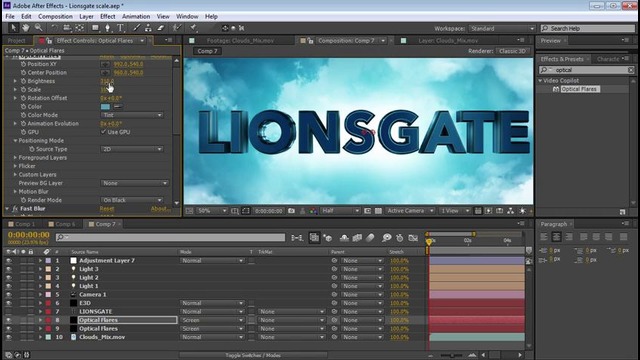640x360 pixels.
Task: Toggle Scale stopwatch keyframing
Action: (23, 89)
